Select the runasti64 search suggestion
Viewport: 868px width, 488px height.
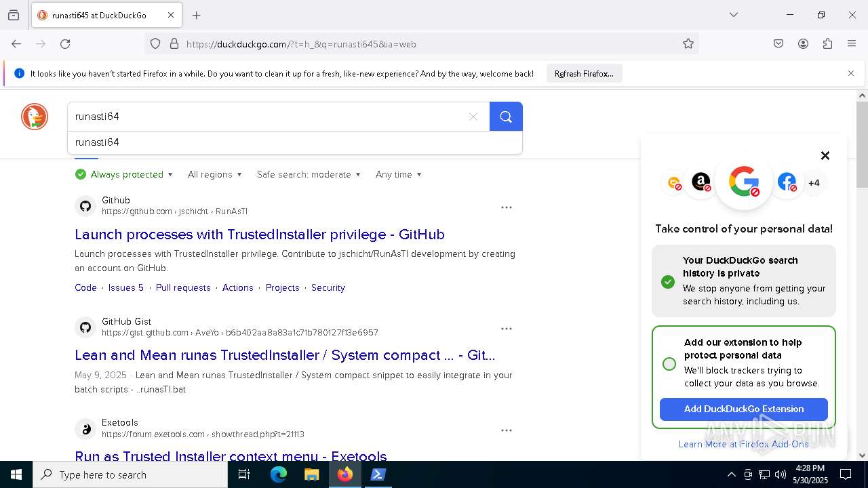[x=295, y=142]
